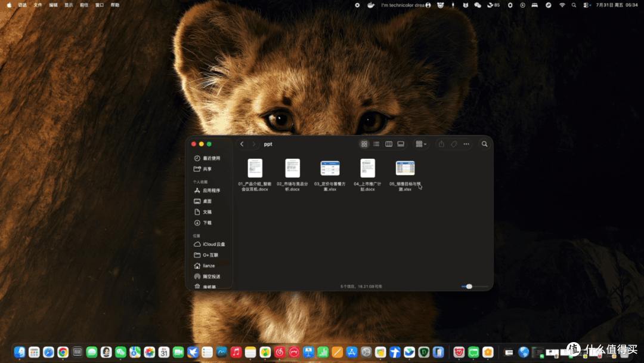Click the Wi-Fi menu bar icon
This screenshot has width=644, height=363.
[562, 5]
